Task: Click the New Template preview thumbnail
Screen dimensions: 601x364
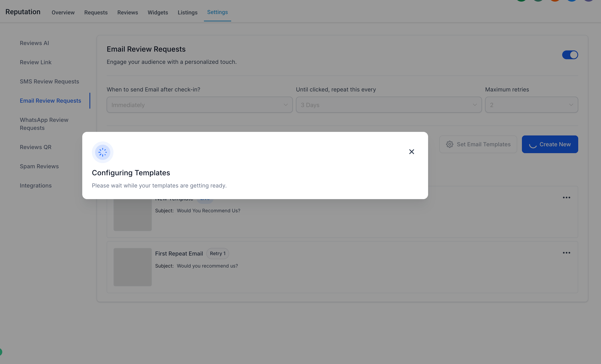Action: (x=132, y=215)
